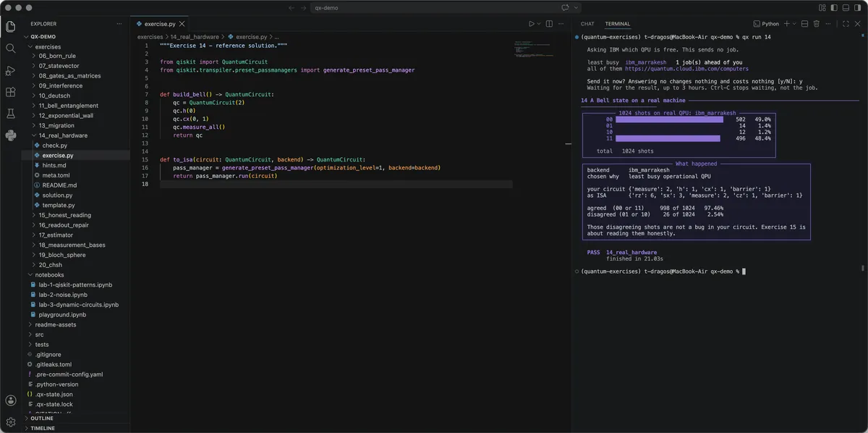Open the Testing flask view
Screen dimensions: 868x433
pyautogui.click(x=11, y=114)
